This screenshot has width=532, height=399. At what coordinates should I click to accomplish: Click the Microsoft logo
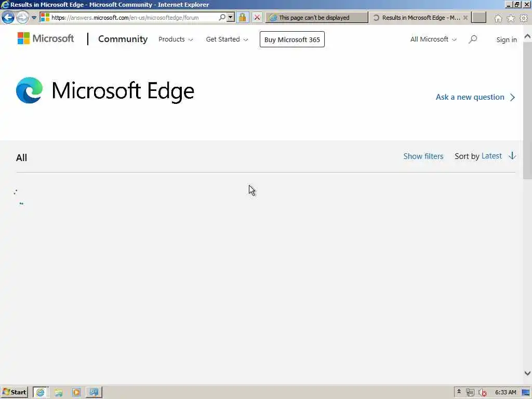click(46, 38)
